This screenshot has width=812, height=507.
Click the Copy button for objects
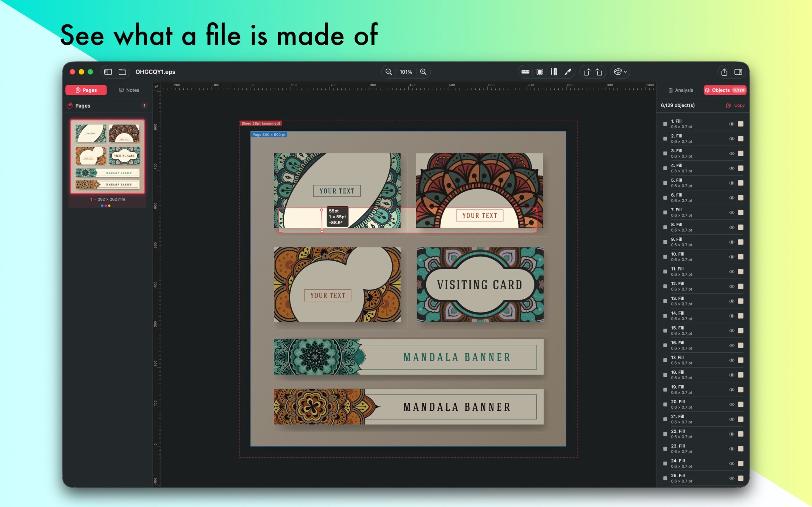tap(735, 105)
